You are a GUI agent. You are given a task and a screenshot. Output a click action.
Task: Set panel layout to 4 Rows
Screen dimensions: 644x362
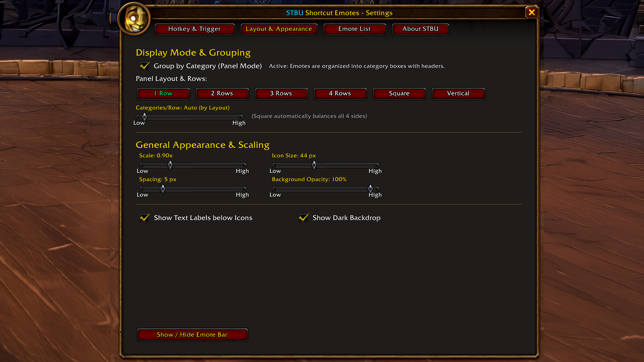click(x=340, y=93)
